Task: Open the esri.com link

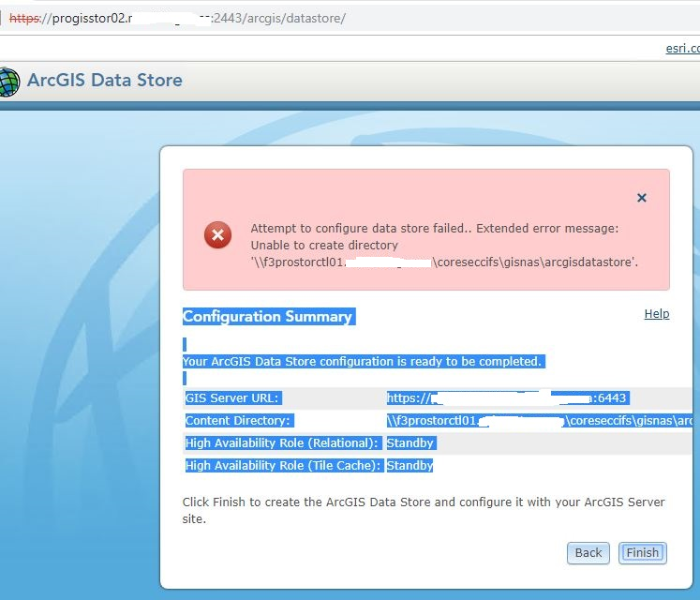Action: (682, 48)
